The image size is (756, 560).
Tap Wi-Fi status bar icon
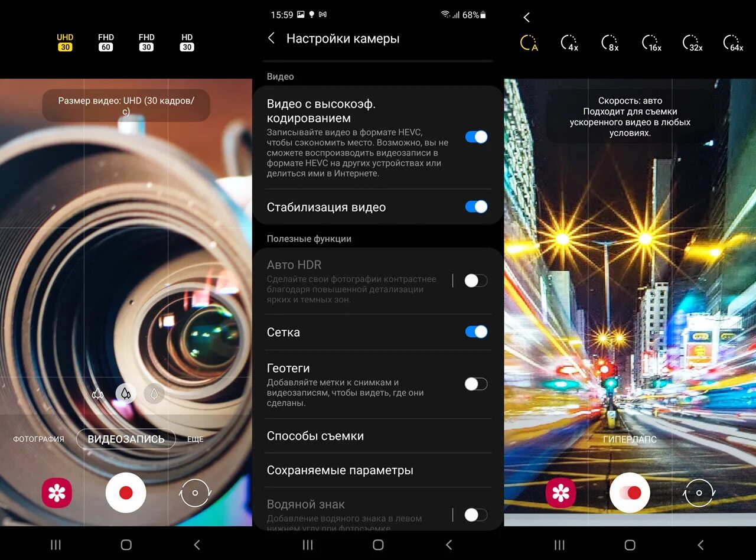pos(445,14)
